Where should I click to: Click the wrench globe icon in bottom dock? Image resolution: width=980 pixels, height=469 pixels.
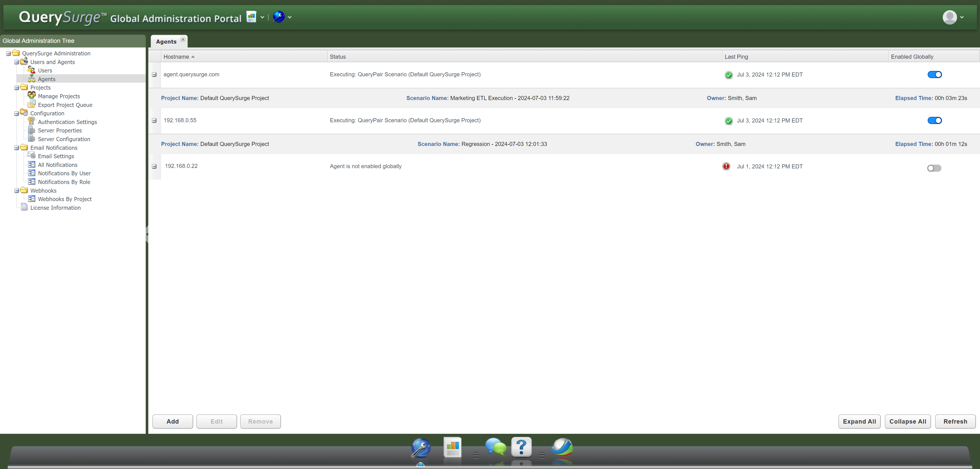[x=421, y=448]
